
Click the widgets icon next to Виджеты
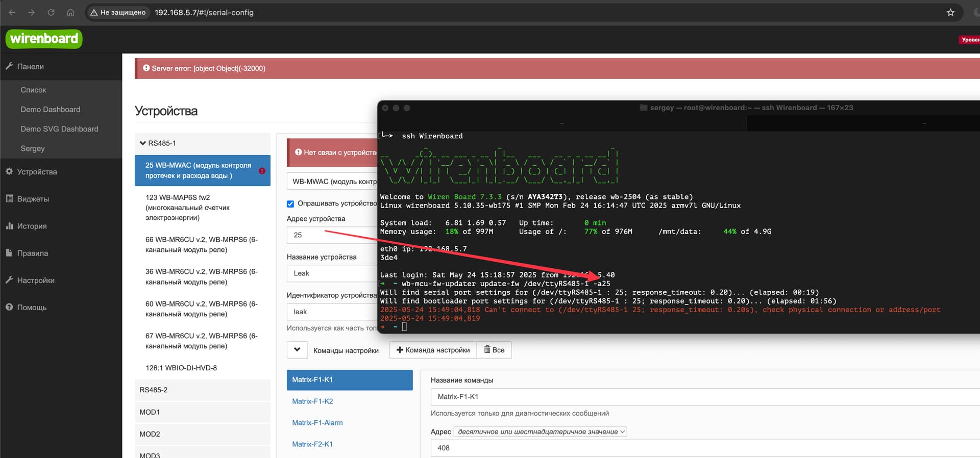9,198
